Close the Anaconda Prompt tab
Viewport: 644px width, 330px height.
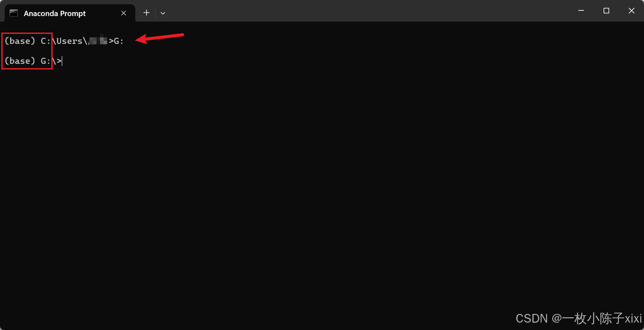pyautogui.click(x=123, y=13)
